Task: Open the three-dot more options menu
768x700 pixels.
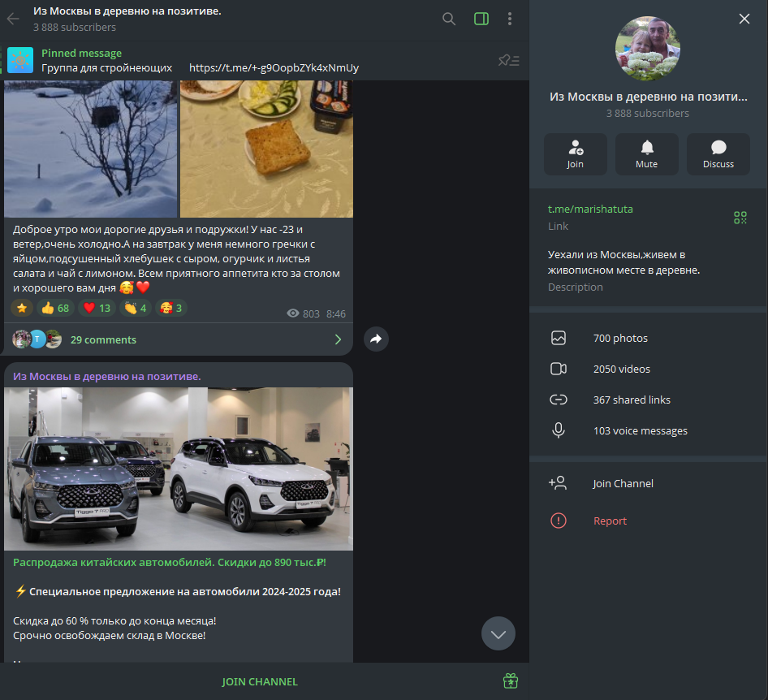Action: 509,19
